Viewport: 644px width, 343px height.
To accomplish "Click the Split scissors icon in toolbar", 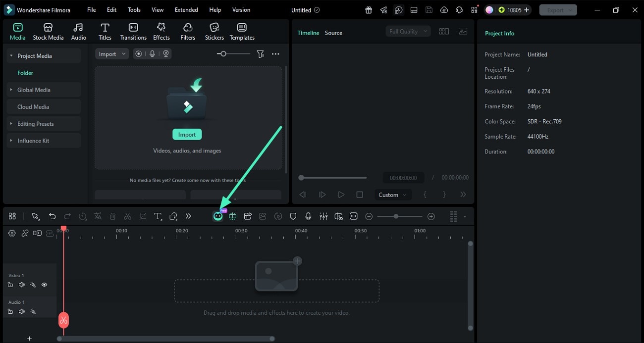I will 127,216.
